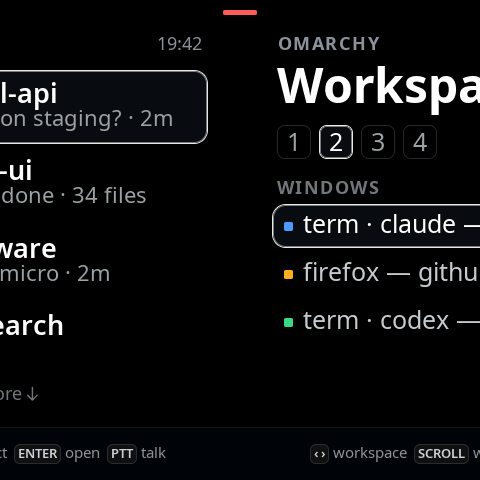Click the PTT talk key hint
The height and width of the screenshot is (480, 480).
click(122, 454)
